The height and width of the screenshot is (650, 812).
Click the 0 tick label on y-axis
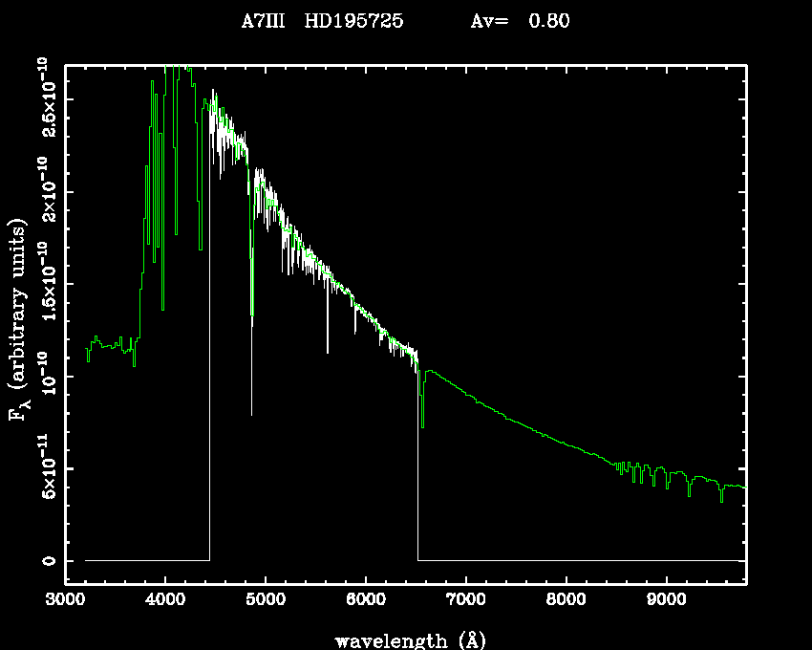46,561
